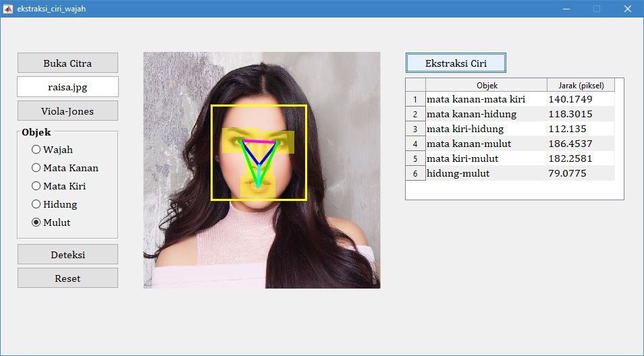
Task: Click the detected face image
Action: click(x=262, y=170)
